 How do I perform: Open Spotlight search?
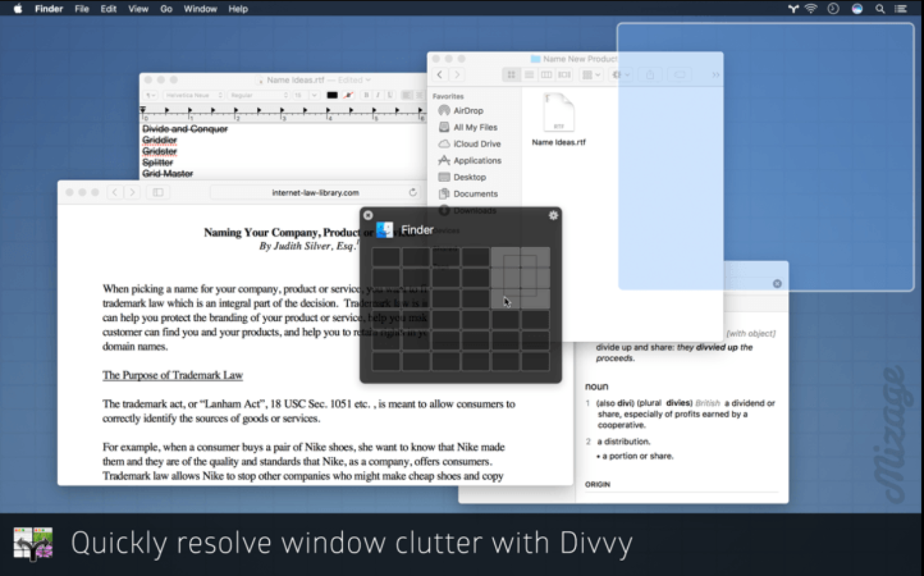pos(879,8)
